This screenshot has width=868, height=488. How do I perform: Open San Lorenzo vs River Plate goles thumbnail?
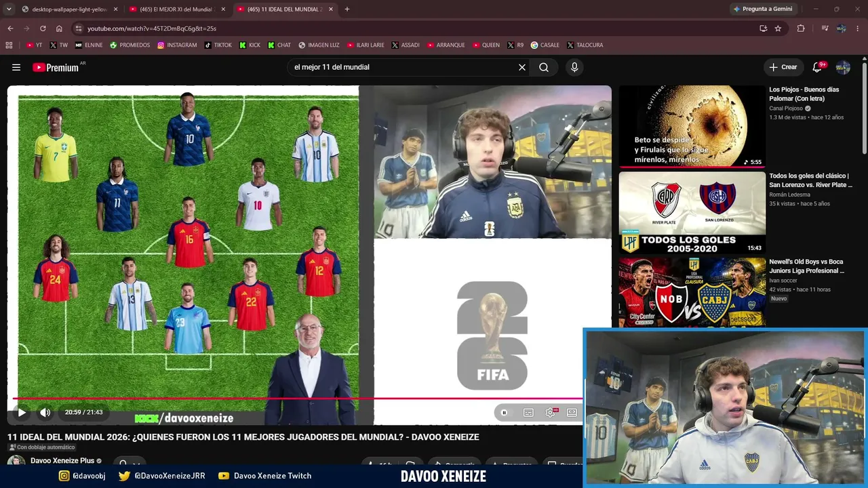[692, 213]
